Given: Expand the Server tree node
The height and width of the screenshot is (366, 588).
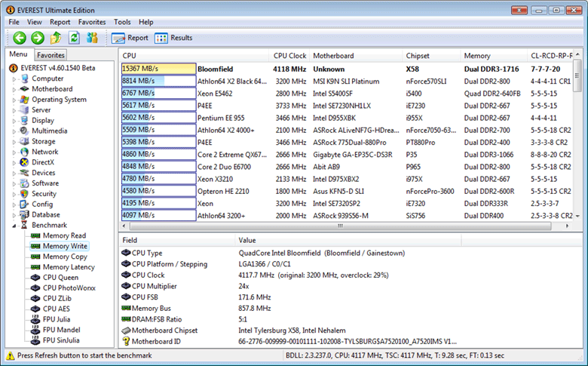Looking at the screenshot, I should coord(14,111).
